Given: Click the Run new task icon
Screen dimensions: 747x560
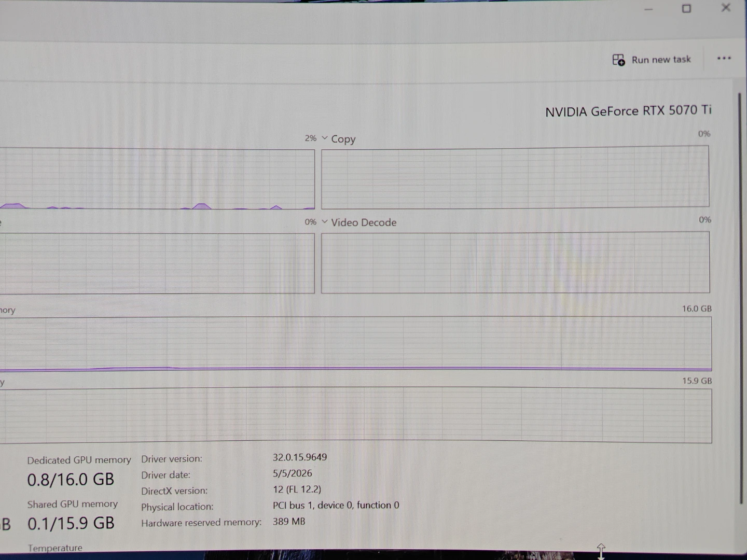Looking at the screenshot, I should pyautogui.click(x=618, y=60).
